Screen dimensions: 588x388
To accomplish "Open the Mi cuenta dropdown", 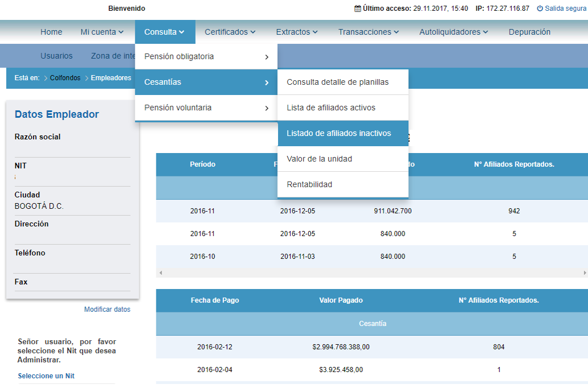I will [x=102, y=32].
